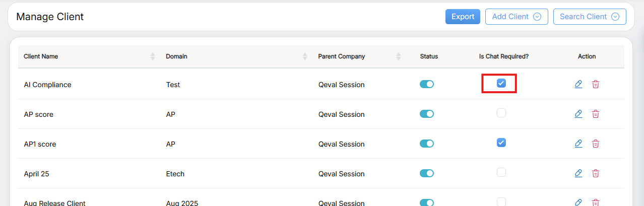
Task: Turn off April 25 status switch
Action: 427,173
